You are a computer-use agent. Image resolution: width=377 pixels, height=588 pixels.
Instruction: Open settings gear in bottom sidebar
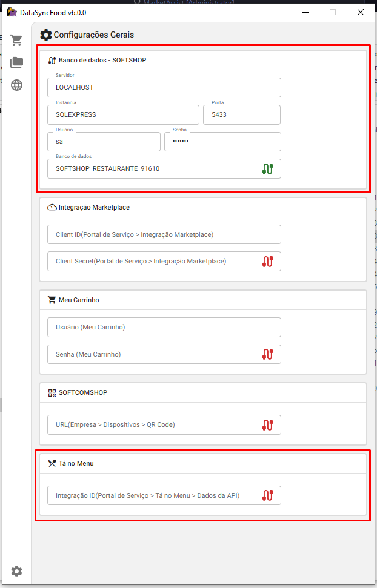pyautogui.click(x=16, y=571)
